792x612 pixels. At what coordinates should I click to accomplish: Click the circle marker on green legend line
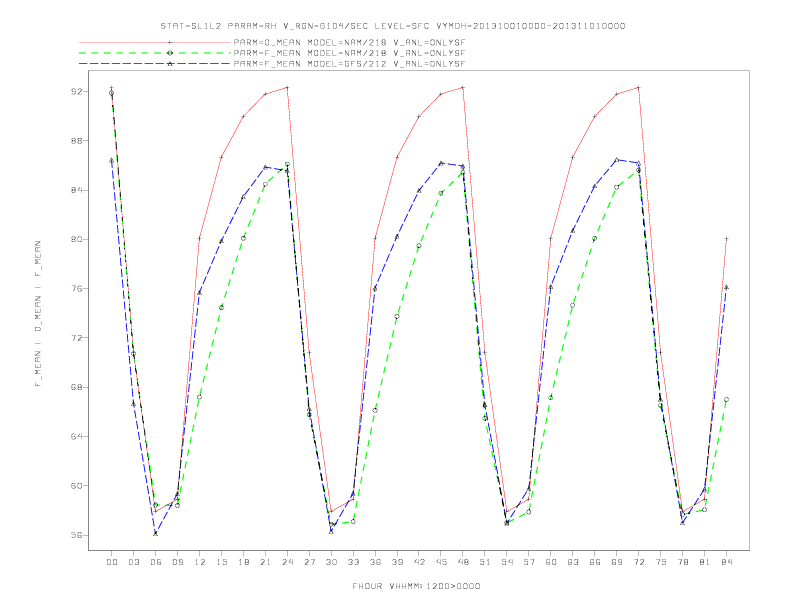click(x=170, y=53)
